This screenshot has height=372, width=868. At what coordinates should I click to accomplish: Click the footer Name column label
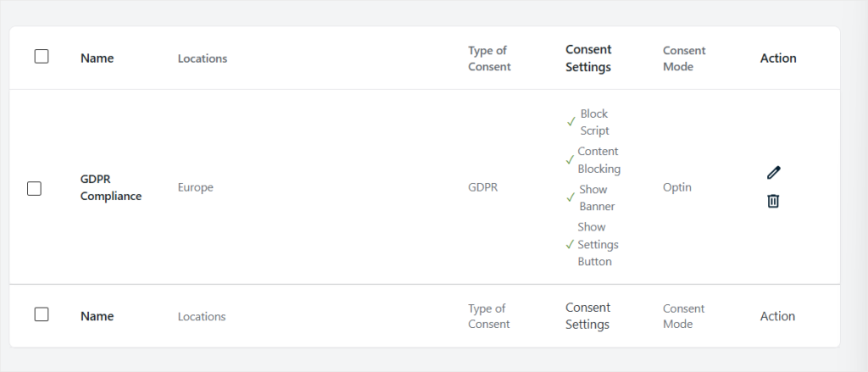[97, 316]
